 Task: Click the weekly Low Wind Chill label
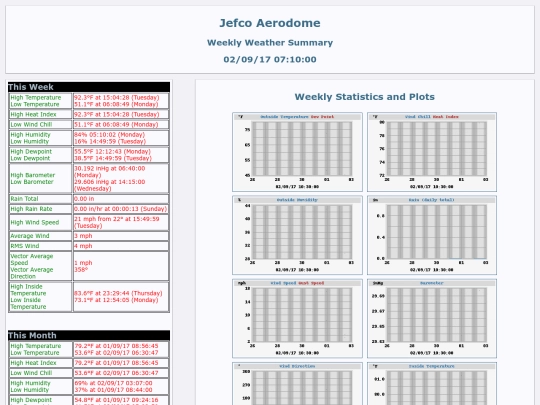[31, 124]
